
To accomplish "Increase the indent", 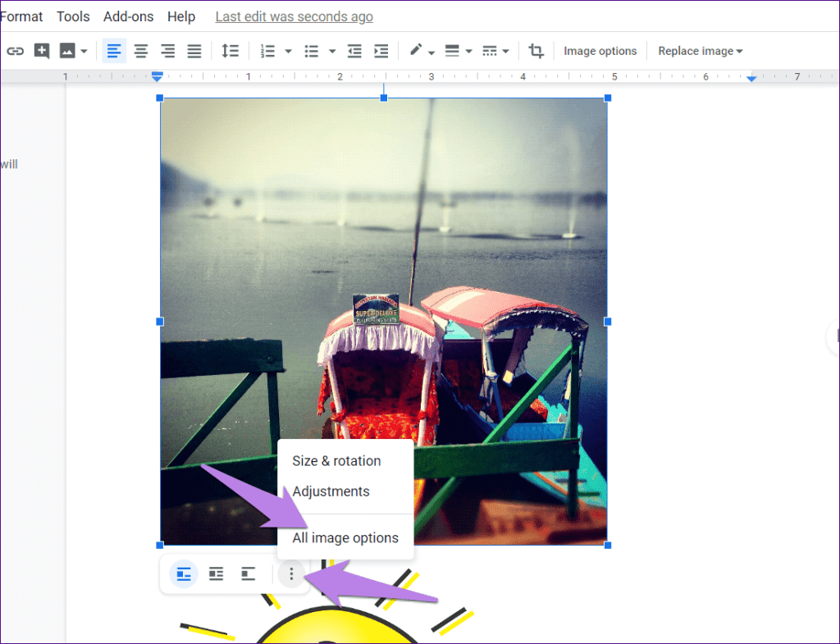I will point(381,50).
